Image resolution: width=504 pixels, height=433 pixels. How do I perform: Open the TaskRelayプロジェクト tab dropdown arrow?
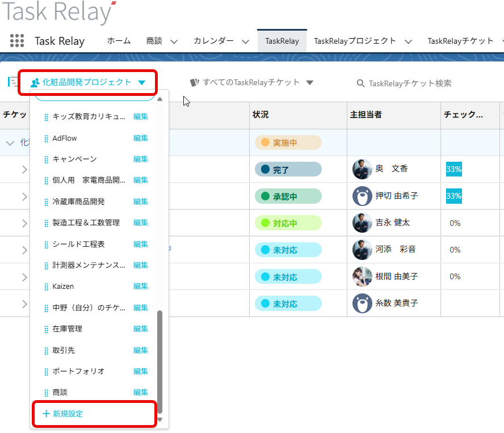(x=408, y=41)
